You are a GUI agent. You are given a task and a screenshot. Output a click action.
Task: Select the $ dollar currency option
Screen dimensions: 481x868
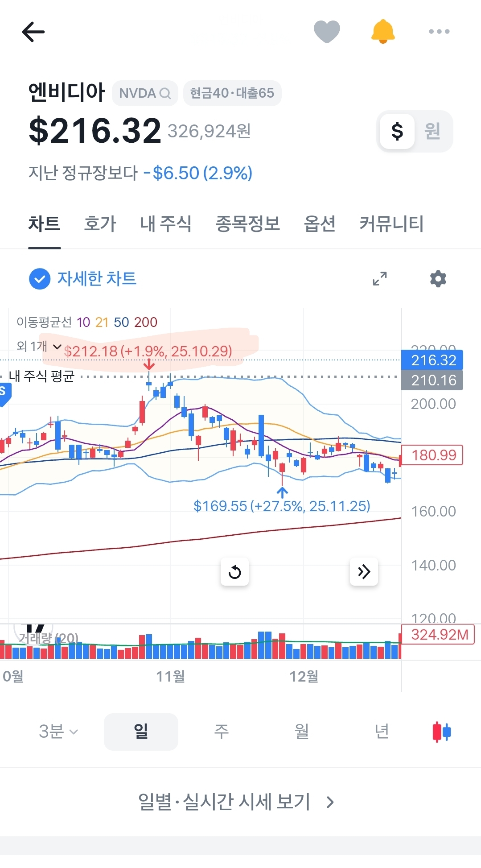click(x=397, y=131)
